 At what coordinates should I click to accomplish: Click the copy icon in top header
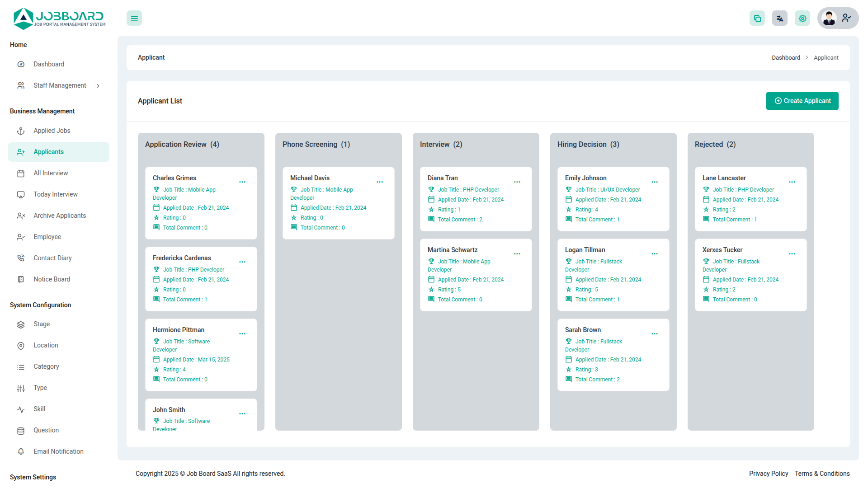click(757, 19)
